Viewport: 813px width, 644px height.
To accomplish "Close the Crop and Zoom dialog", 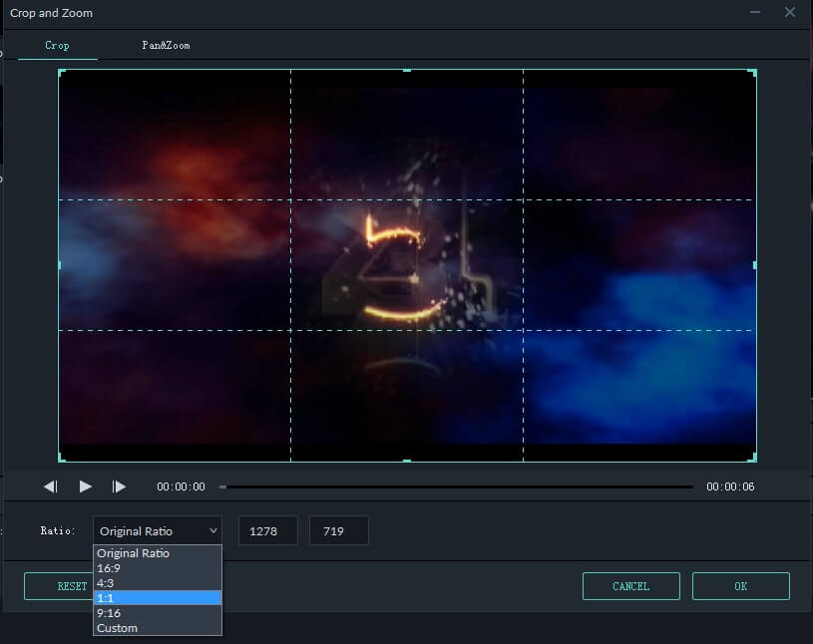I will coord(790,12).
